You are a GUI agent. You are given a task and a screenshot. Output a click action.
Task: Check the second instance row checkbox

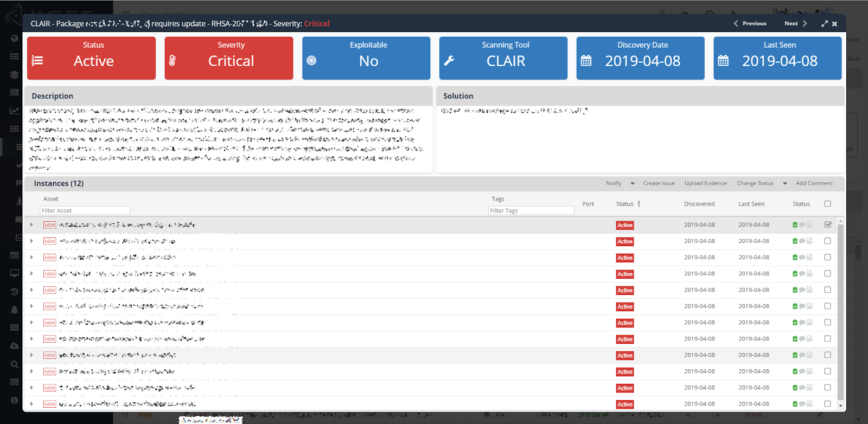pyautogui.click(x=827, y=241)
